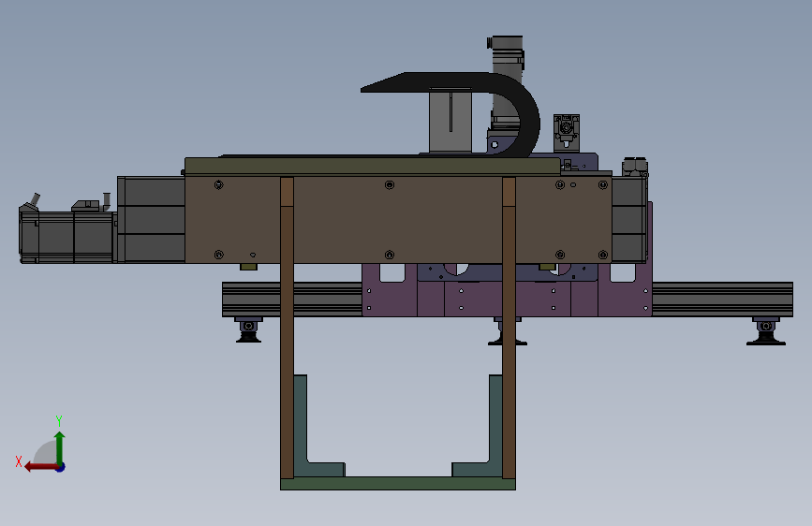Click the green Y axis arrow of the triad
Screen dimensions: 812x526
coord(60,447)
